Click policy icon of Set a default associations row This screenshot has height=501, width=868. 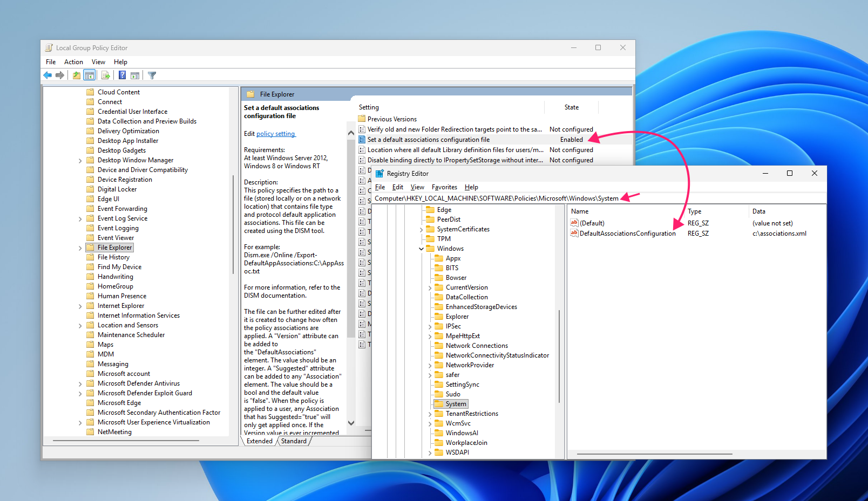pyautogui.click(x=362, y=139)
